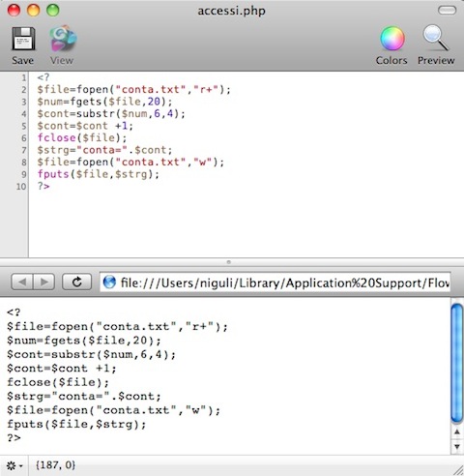The width and height of the screenshot is (464, 476).
Task: Click the Save floppy disk icon
Action: [23, 39]
